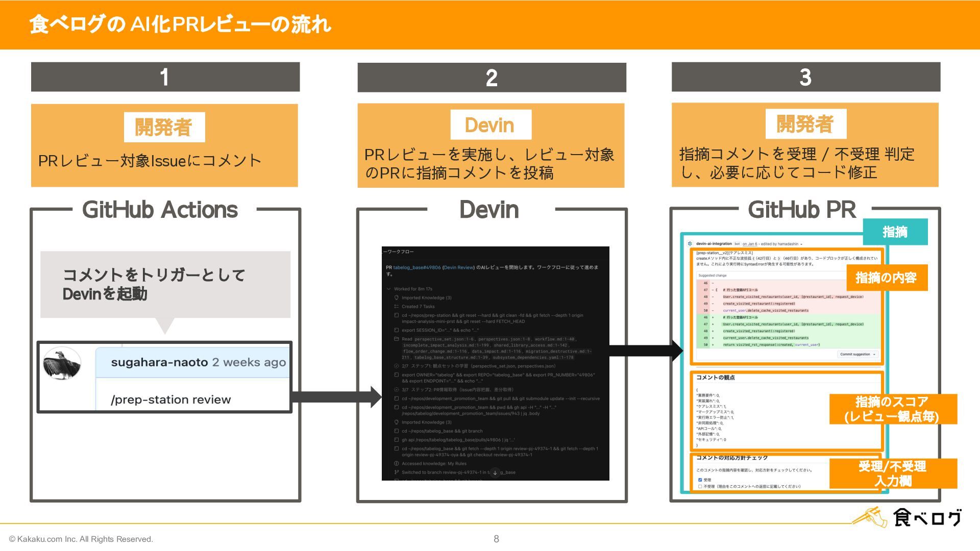Screen dimensions: 980x551
Task: Collapse the Worked for 8m 17s section
Action: coord(389,289)
